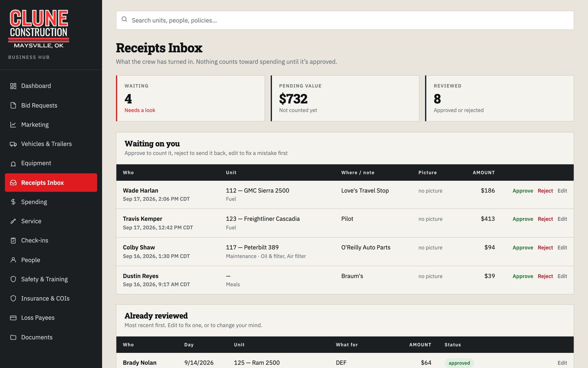Approve Dustin Reyes' Braum's receipt

click(522, 276)
